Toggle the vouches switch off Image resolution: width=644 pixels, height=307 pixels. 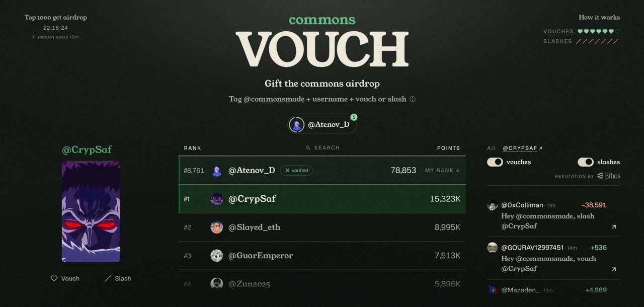coord(495,162)
